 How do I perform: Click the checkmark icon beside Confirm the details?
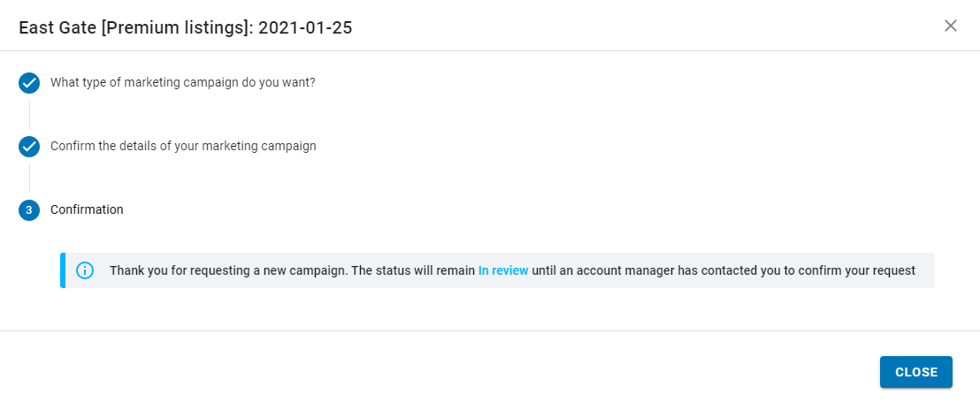[x=29, y=147]
